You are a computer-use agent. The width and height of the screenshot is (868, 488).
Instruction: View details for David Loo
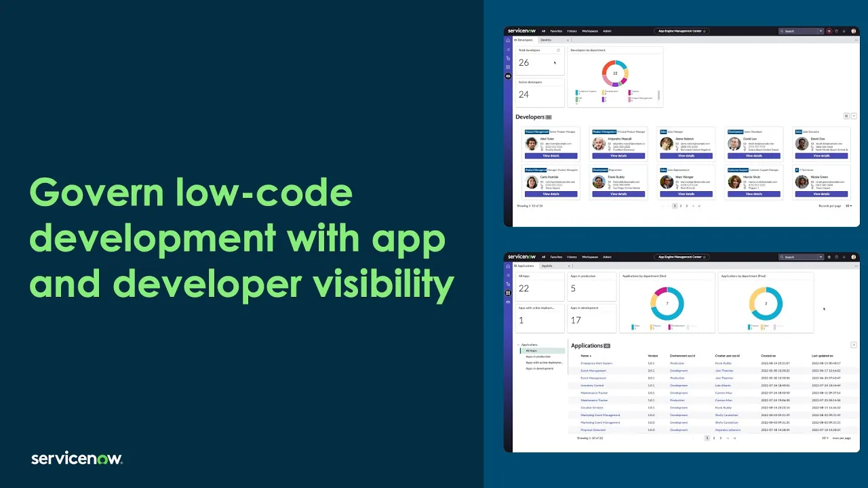click(754, 156)
